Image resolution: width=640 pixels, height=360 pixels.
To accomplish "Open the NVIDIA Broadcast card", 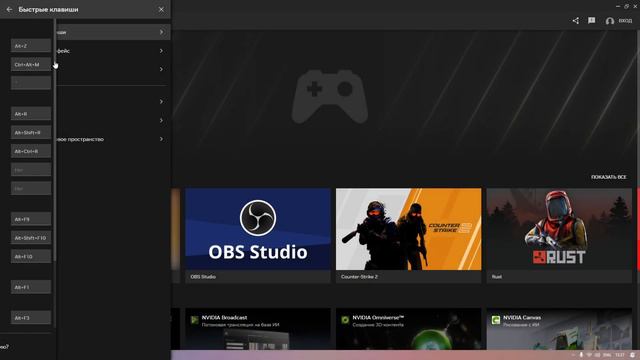I will (258, 329).
